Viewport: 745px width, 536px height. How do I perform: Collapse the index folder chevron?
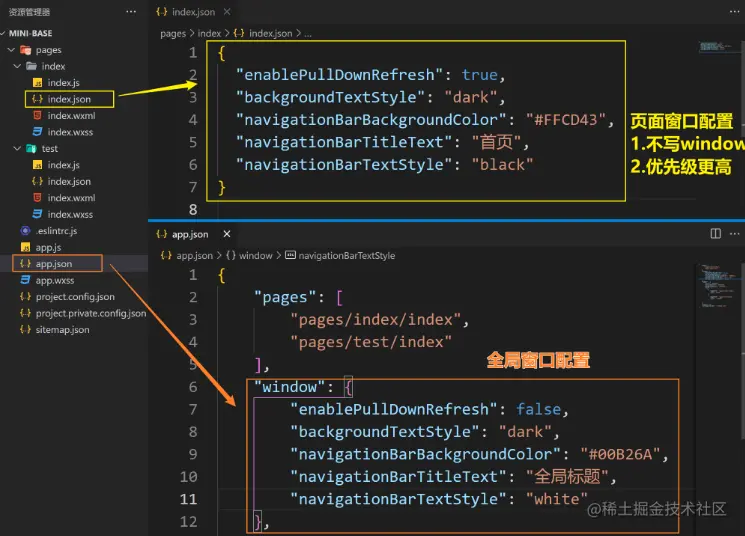coord(17,66)
